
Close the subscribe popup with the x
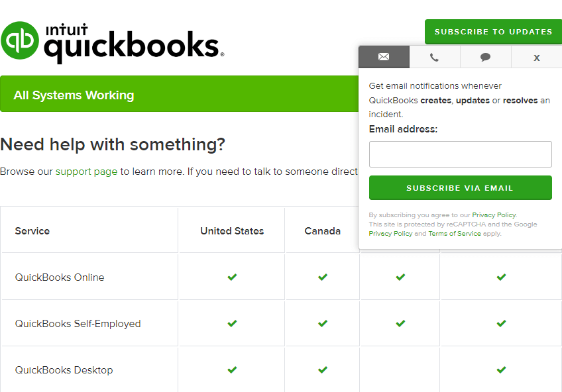(536, 58)
